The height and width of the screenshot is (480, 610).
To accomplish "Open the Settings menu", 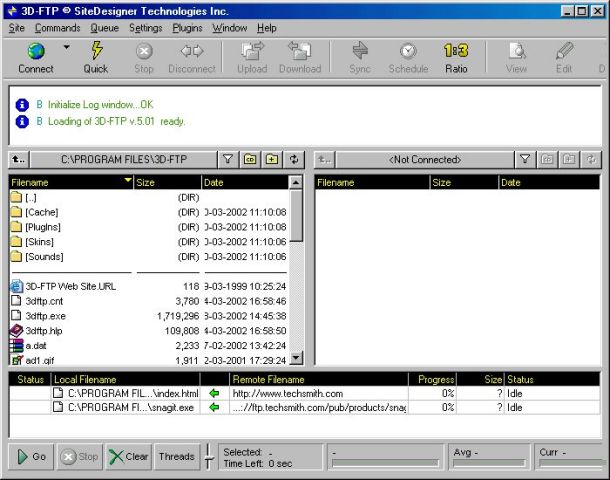I will (145, 28).
